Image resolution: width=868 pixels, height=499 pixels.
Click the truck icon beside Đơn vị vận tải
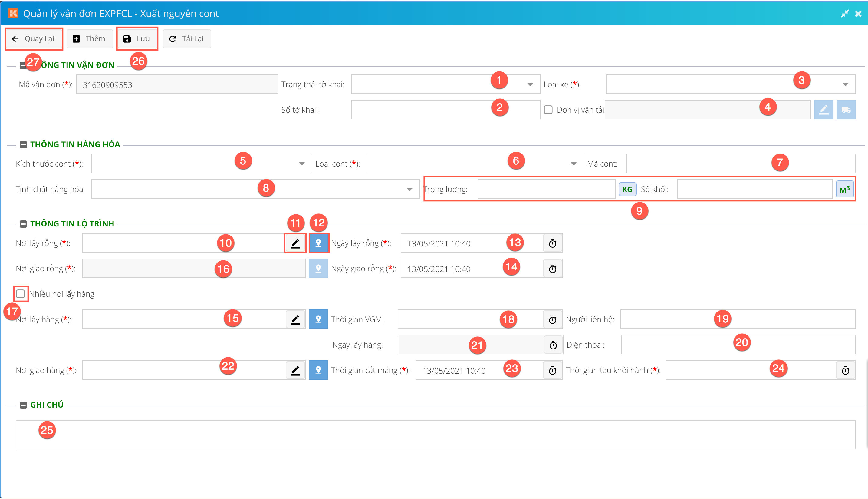click(x=846, y=110)
